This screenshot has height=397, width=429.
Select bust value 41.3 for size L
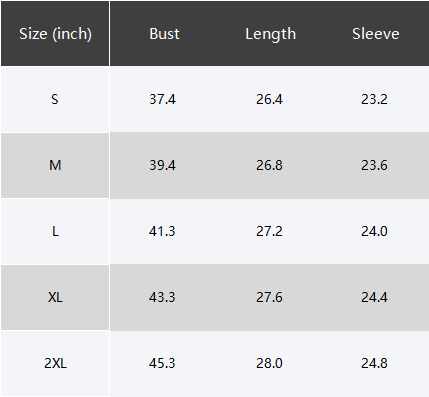click(162, 231)
